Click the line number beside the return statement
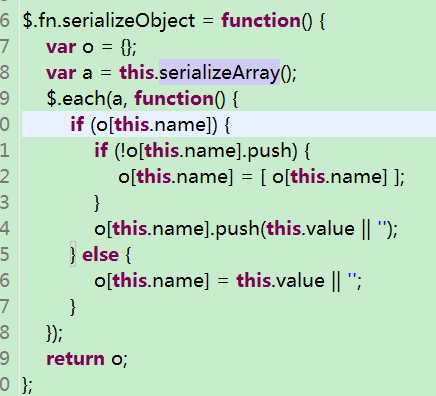 click(5, 359)
